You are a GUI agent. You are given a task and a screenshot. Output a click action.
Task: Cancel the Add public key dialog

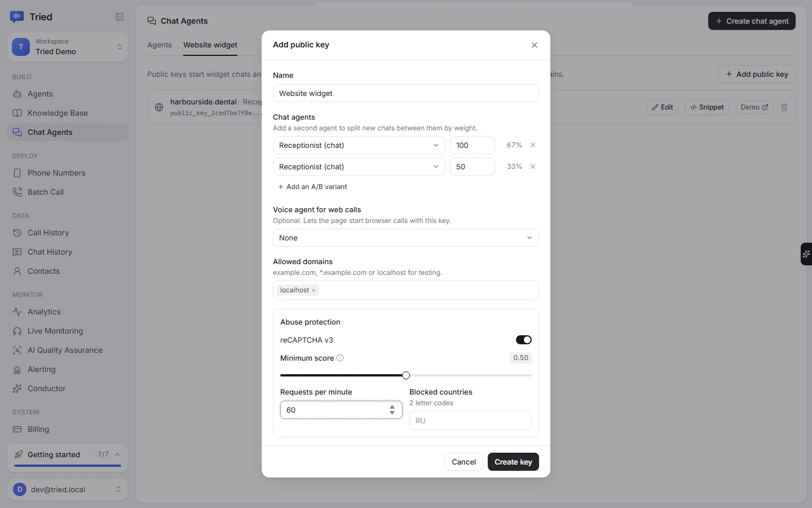(x=464, y=462)
